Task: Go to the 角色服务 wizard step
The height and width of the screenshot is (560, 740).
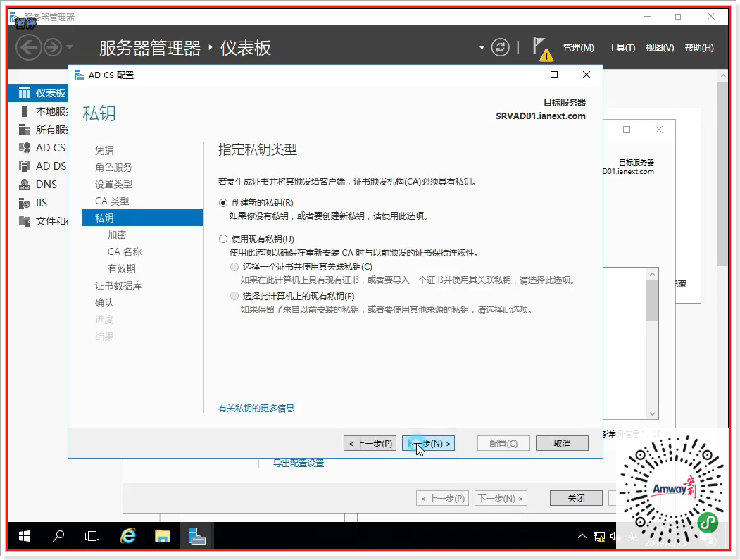Action: tap(113, 167)
